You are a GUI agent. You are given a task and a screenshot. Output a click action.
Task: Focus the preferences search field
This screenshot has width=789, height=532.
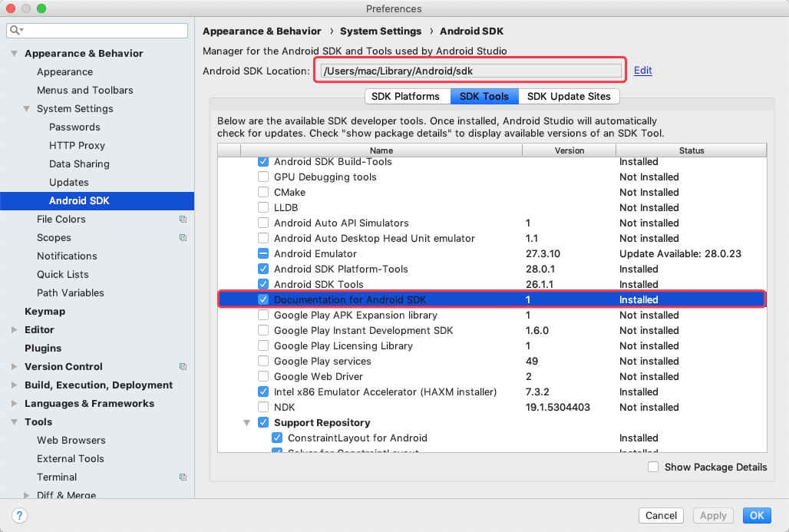pos(97,30)
